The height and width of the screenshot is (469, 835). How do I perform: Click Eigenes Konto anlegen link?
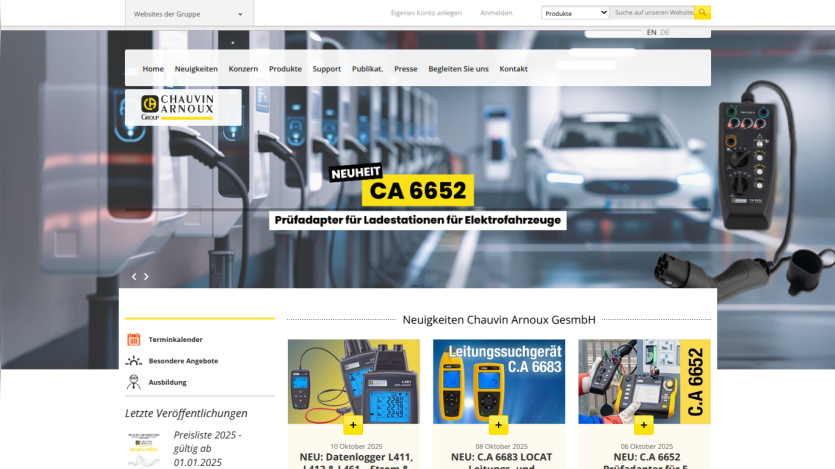[426, 13]
